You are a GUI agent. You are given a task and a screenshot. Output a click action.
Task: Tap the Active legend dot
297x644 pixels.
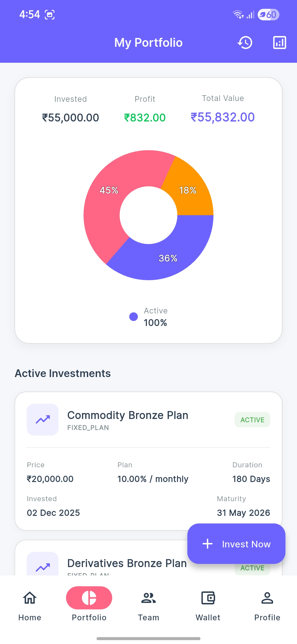pyautogui.click(x=134, y=316)
